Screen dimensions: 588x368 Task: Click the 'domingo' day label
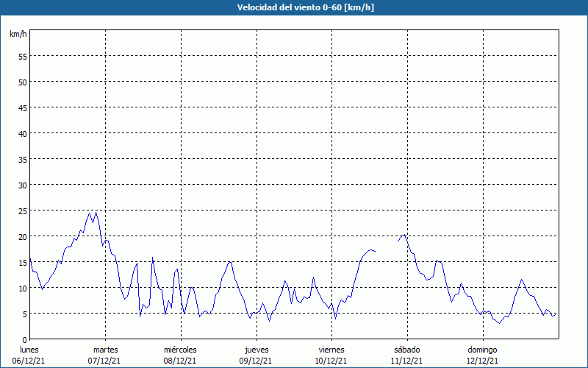click(x=482, y=350)
